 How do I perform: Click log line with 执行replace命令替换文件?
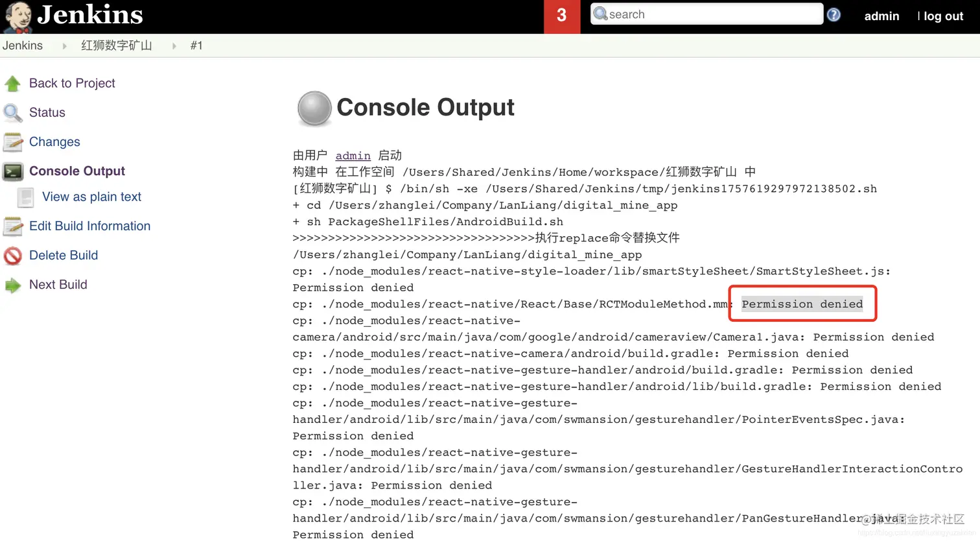(x=486, y=238)
